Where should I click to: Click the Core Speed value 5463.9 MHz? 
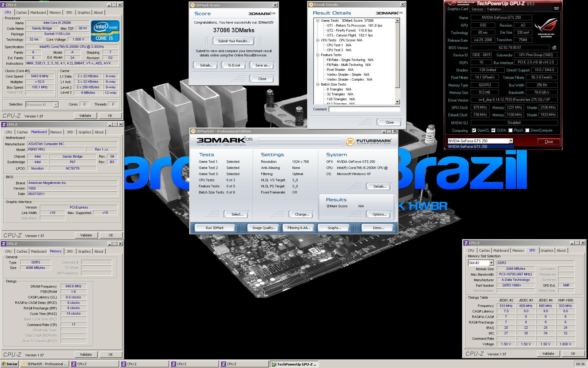tap(40, 76)
